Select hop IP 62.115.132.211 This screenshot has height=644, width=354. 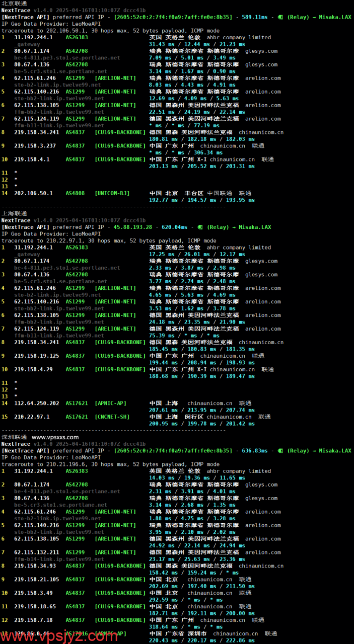point(37,552)
